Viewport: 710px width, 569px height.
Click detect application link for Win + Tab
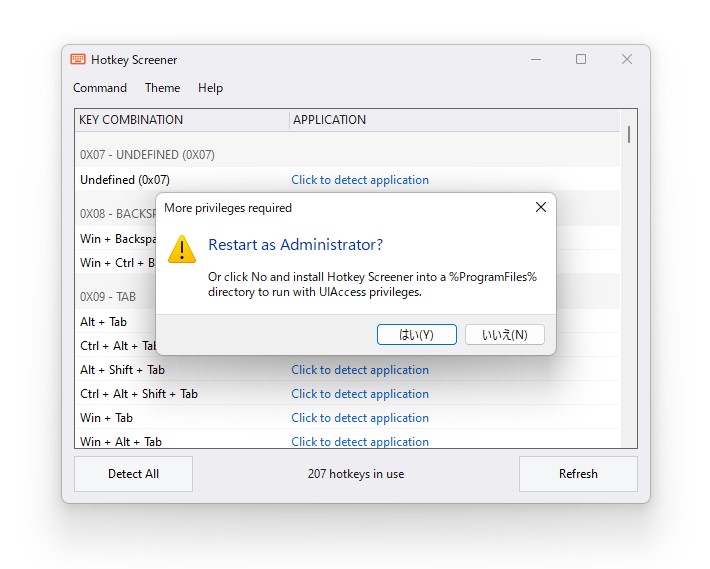coord(360,418)
